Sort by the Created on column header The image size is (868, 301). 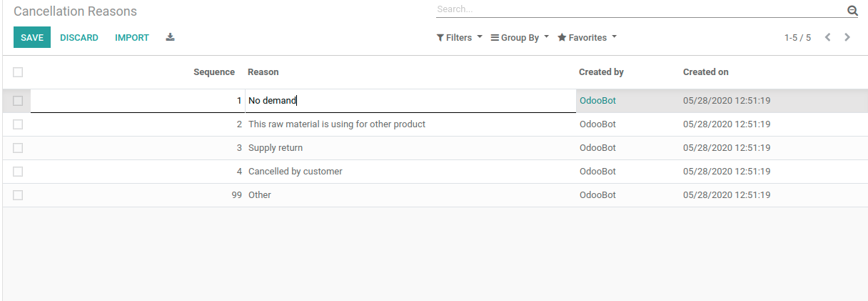(x=705, y=71)
